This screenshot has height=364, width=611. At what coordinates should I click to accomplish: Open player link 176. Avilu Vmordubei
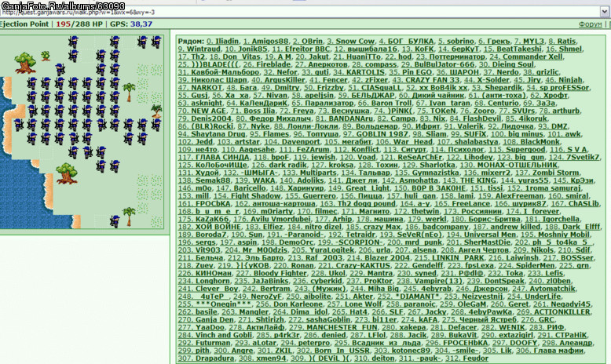272,219
